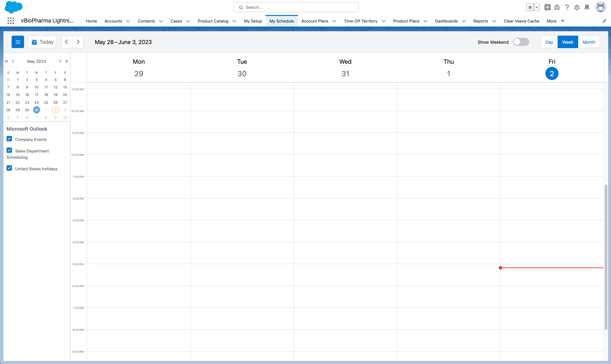Click the edit navigation pencil icon

click(604, 21)
